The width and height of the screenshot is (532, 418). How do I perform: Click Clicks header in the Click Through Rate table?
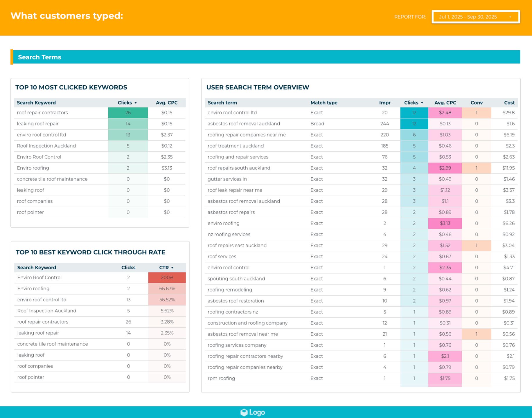tap(128, 268)
